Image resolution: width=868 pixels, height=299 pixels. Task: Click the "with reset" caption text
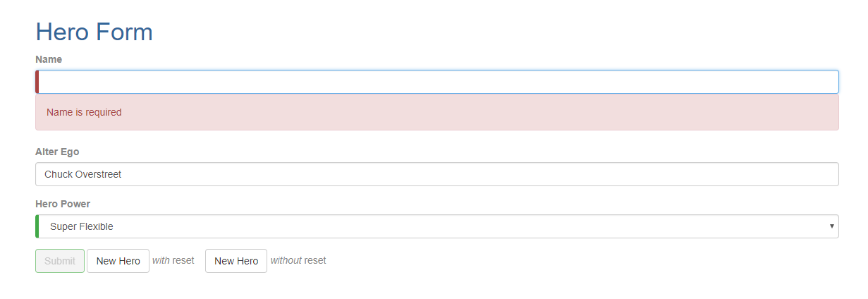tap(173, 260)
